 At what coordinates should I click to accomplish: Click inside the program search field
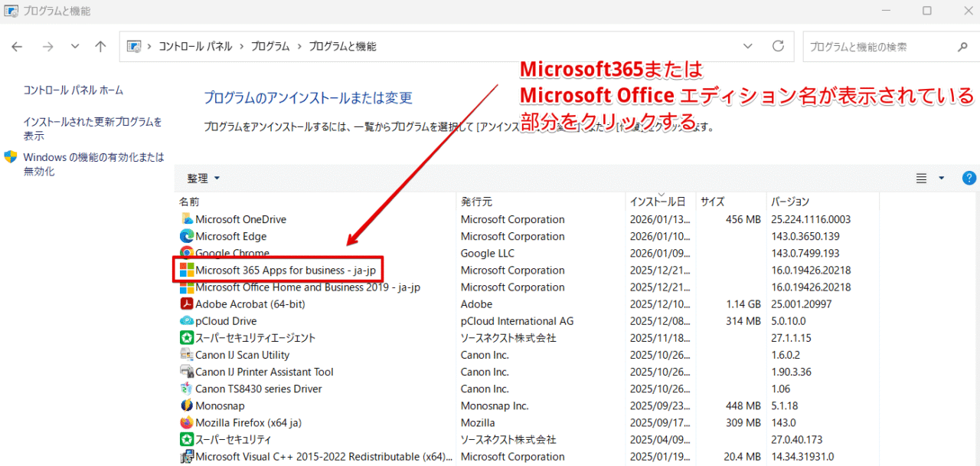(880, 46)
